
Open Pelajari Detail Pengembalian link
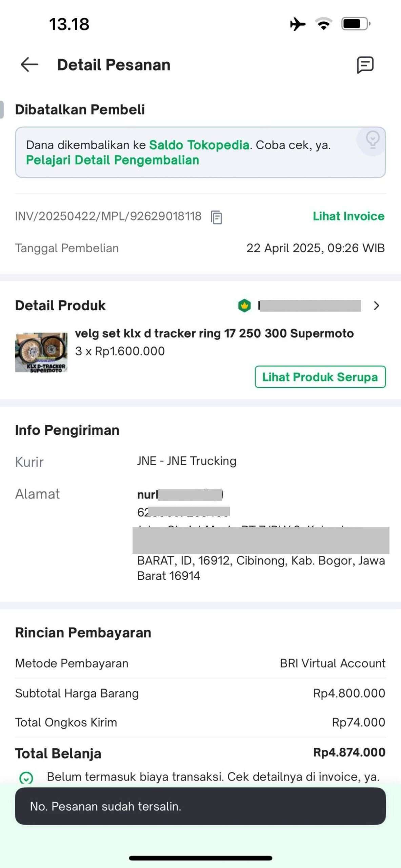click(113, 160)
